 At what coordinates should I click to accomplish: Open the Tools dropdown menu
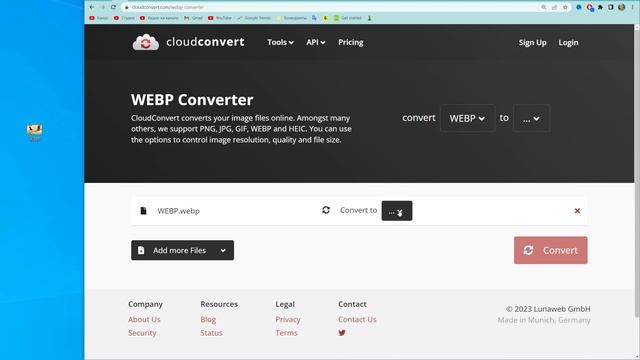(x=280, y=42)
